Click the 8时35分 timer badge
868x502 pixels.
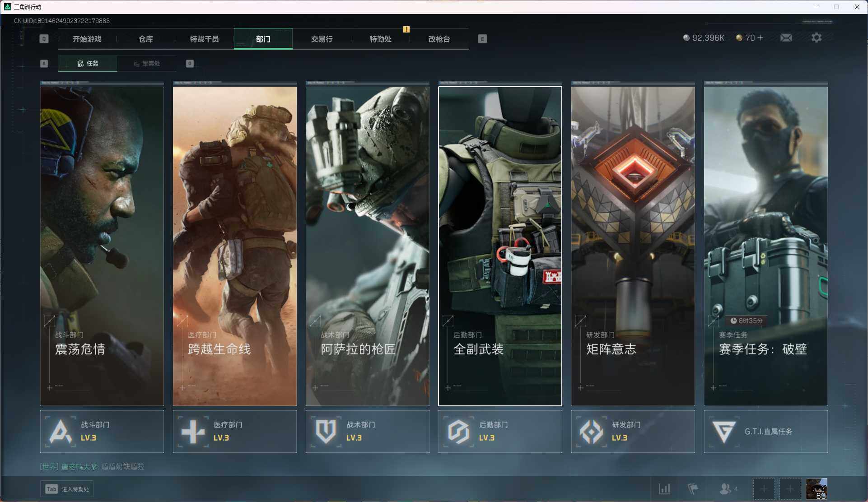747,321
